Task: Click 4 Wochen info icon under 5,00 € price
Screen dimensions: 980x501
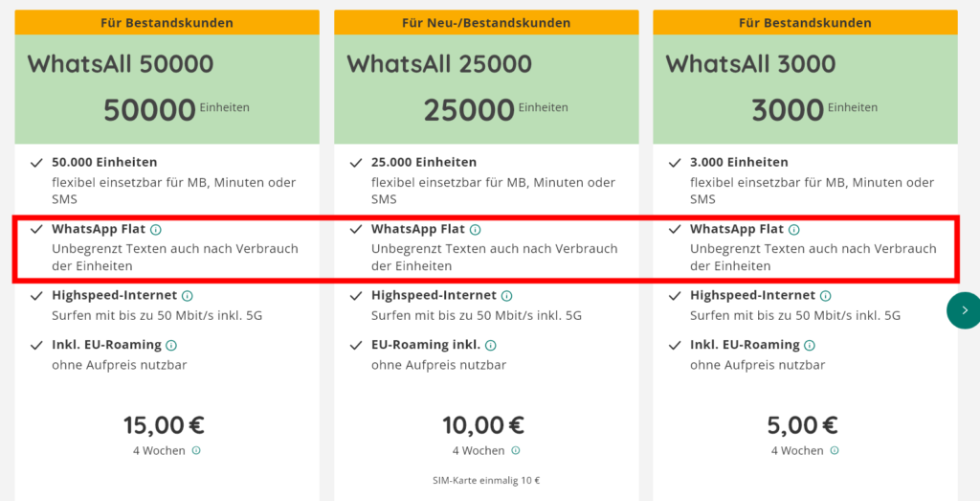Action: tap(835, 450)
